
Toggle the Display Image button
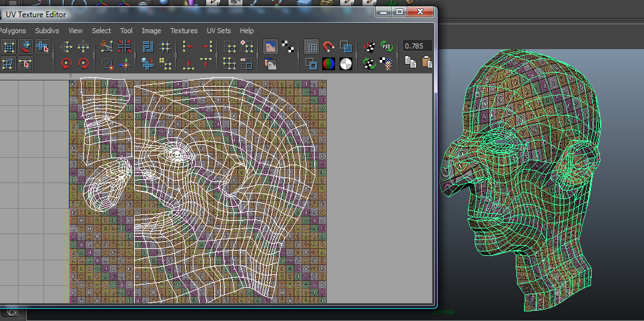tap(271, 47)
